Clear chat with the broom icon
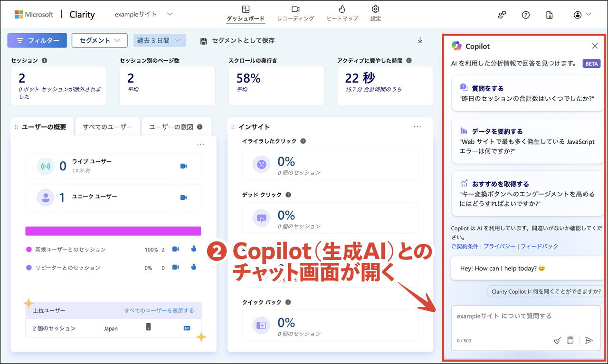Viewport: 608px width, 364px height. 558,340
